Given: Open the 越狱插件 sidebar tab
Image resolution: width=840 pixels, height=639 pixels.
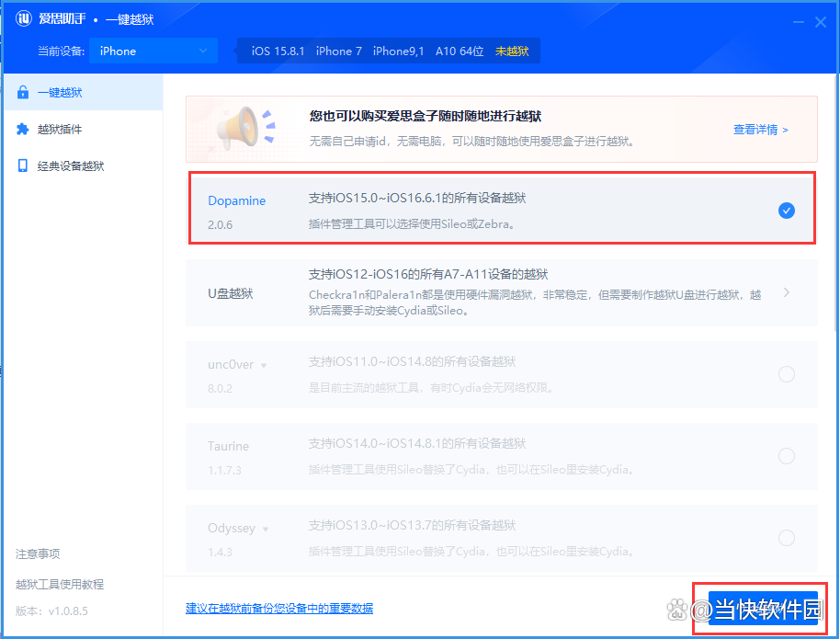Looking at the screenshot, I should [x=84, y=130].
